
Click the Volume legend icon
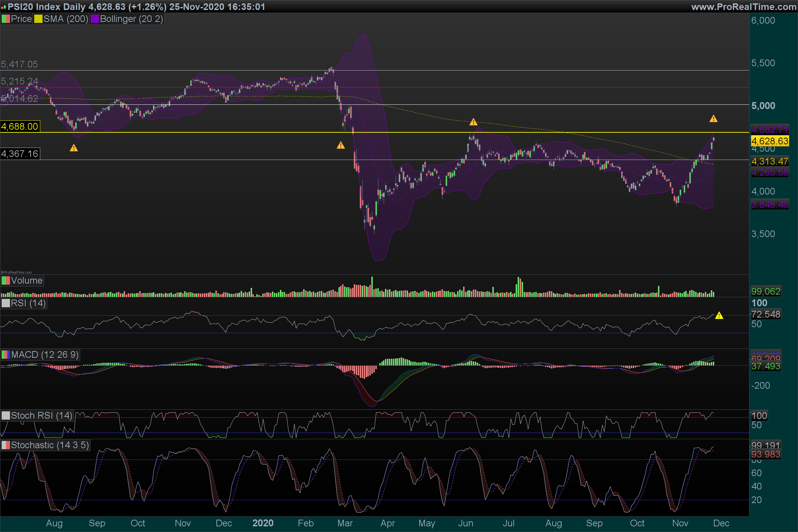click(x=5, y=281)
